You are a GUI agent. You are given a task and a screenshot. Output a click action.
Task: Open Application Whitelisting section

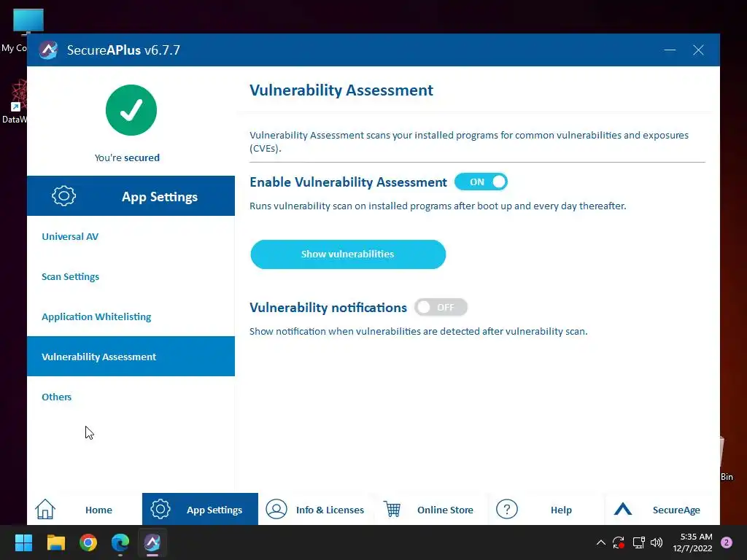point(96,316)
